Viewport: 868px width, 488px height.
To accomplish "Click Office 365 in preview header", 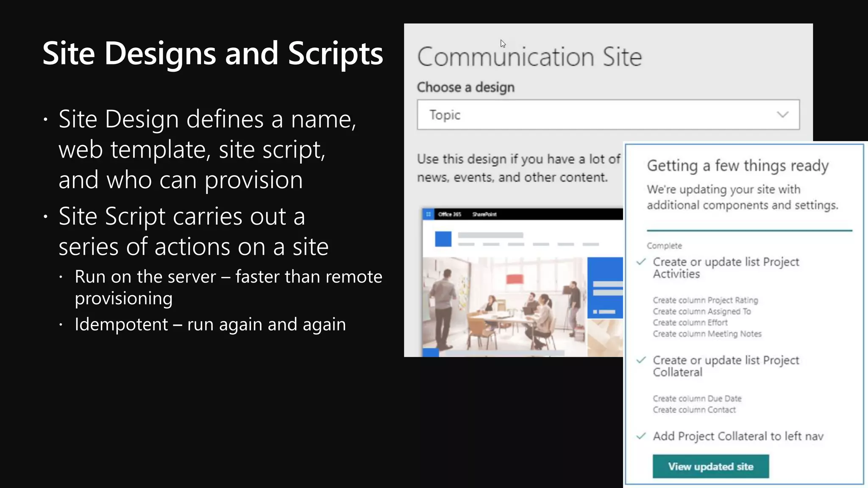I will pyautogui.click(x=449, y=214).
